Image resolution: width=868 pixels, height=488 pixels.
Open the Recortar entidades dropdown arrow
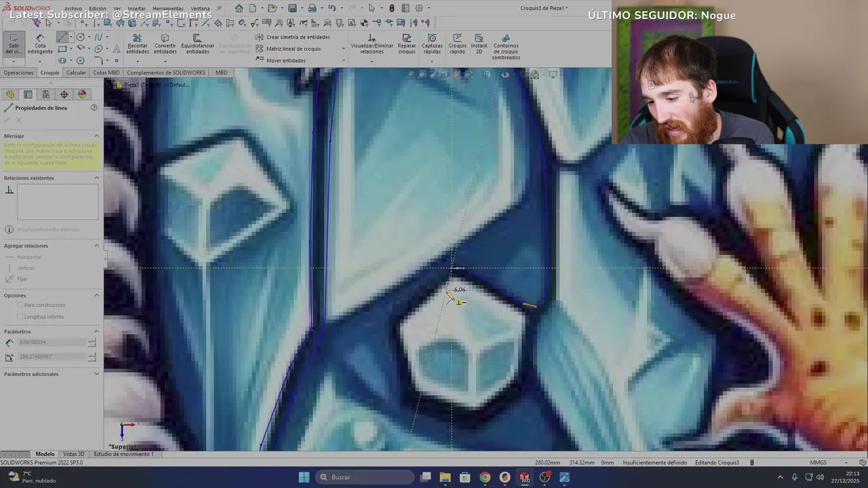coord(137,62)
